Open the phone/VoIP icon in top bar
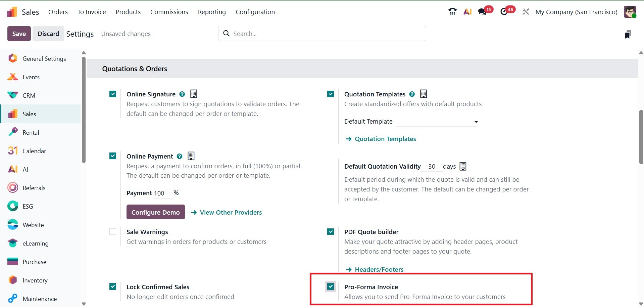This screenshot has width=644, height=307. point(452,12)
